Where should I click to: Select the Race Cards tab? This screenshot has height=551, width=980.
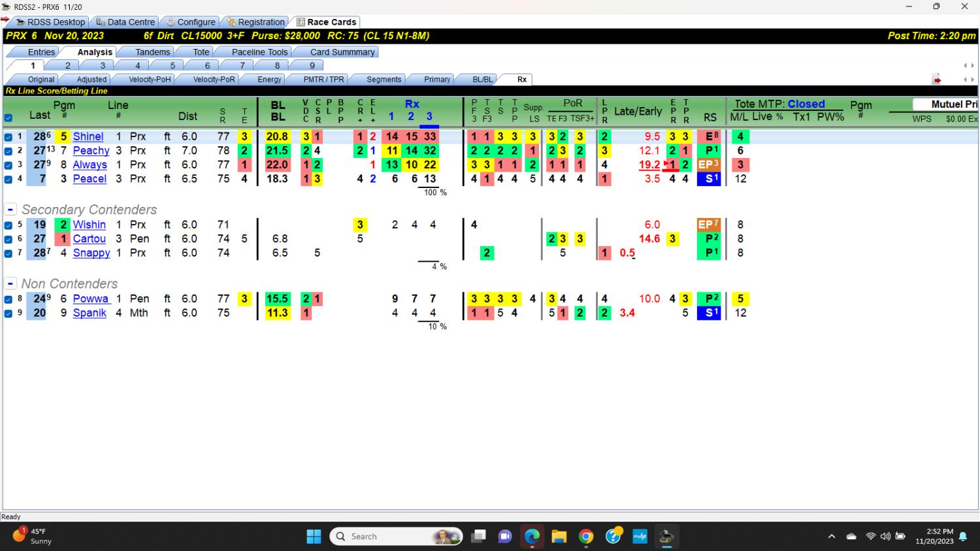point(326,22)
